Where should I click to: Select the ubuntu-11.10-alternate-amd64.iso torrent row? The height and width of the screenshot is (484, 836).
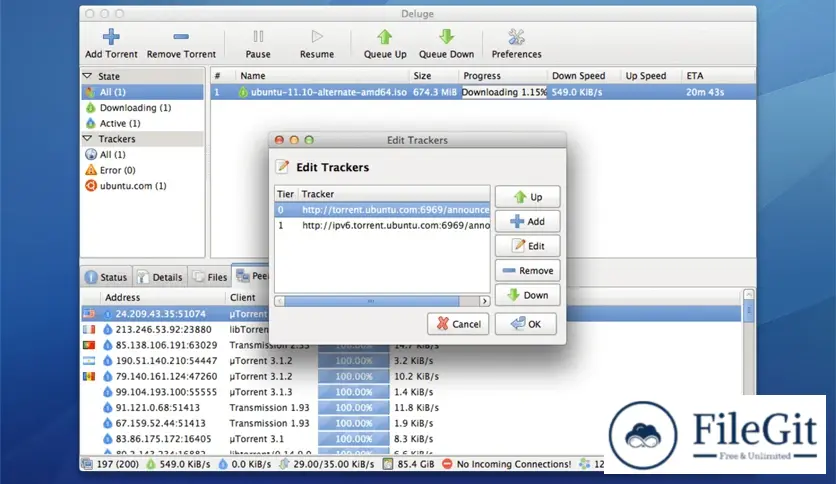click(x=483, y=92)
